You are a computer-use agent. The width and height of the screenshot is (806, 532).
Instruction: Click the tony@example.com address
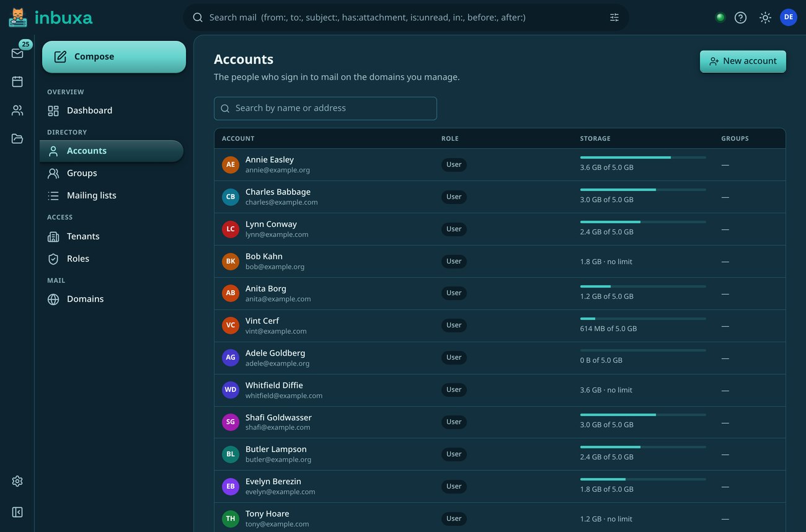tap(277, 524)
